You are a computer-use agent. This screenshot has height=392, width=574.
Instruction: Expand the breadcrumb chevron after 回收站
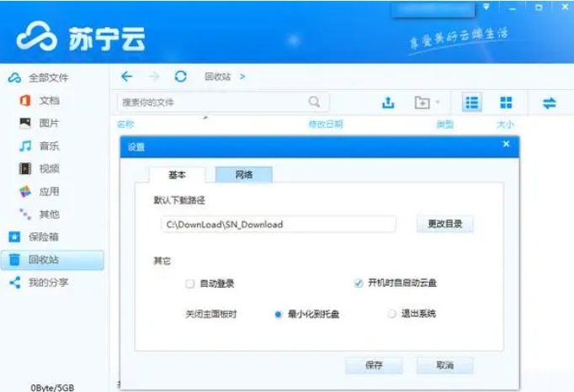(x=242, y=77)
